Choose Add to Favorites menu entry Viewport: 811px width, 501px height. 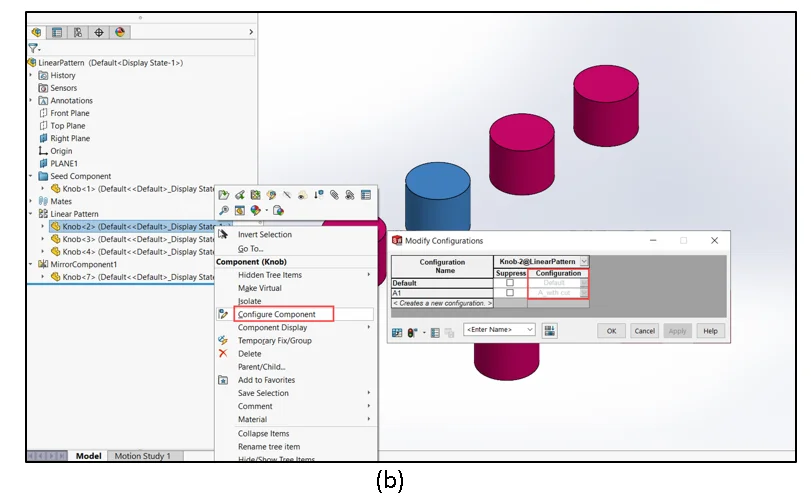click(266, 380)
